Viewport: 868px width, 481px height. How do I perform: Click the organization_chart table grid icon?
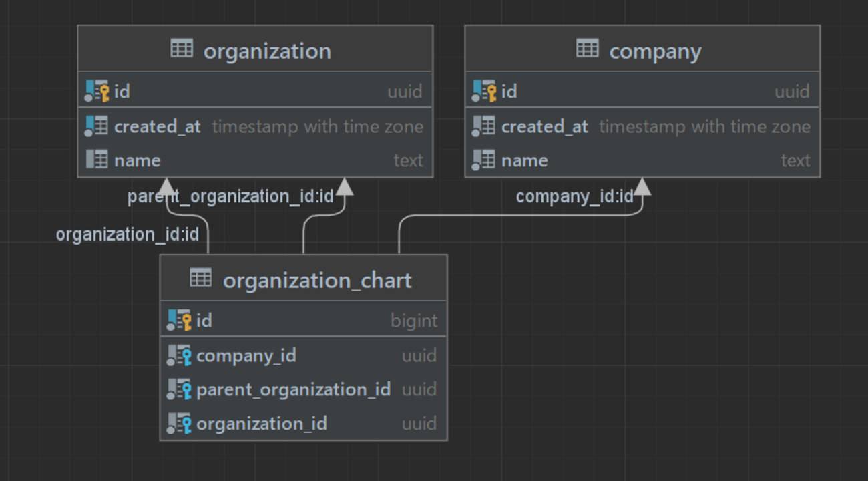(x=201, y=278)
